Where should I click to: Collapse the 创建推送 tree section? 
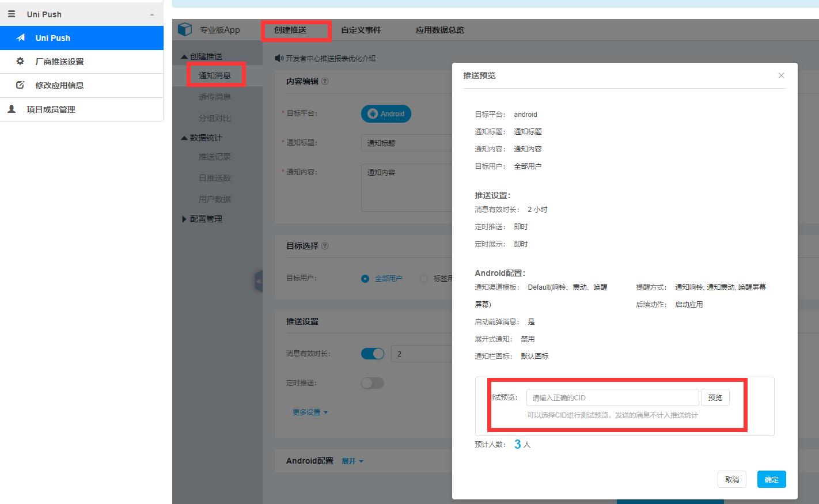(184, 56)
